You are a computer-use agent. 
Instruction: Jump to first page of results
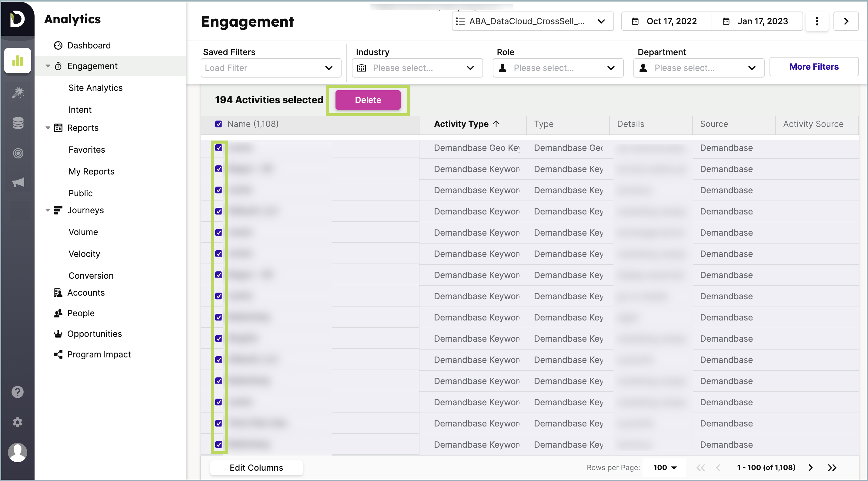click(x=700, y=468)
